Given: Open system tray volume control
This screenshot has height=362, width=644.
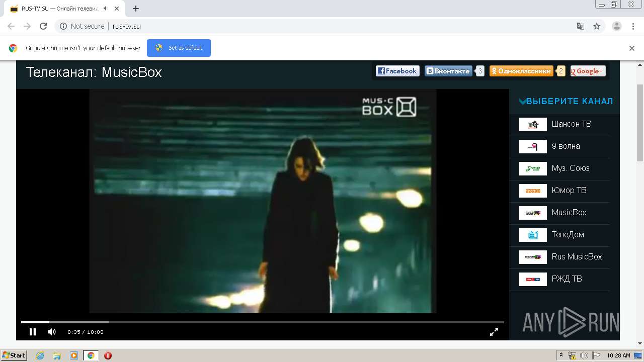Looking at the screenshot, I should pos(584,355).
